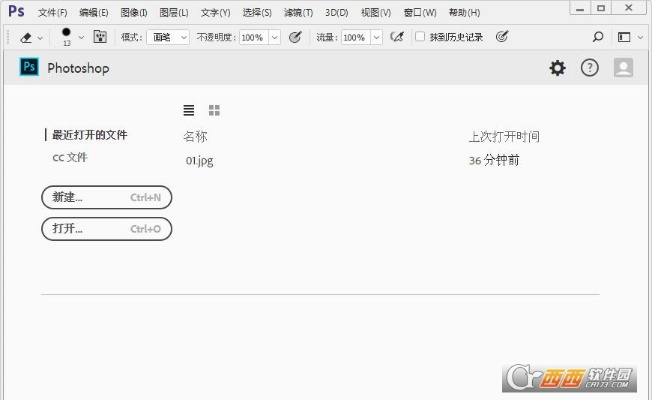Open start screen settings gear icon
Screen dimensions: 652x400
557,67
